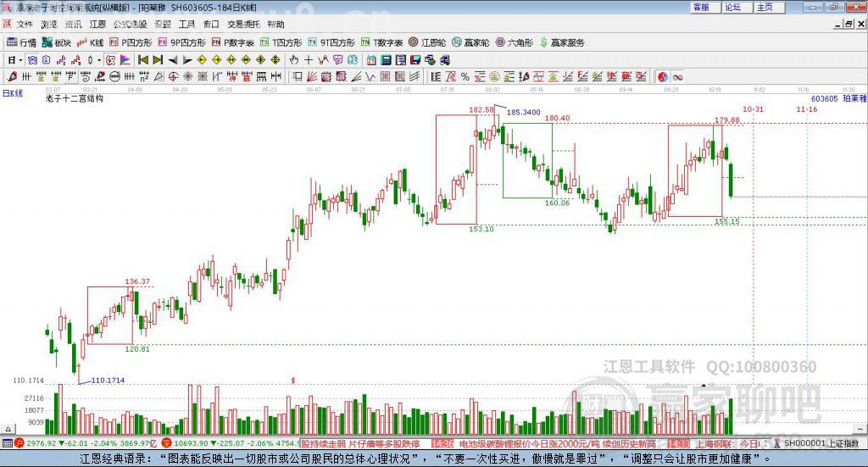Jump to last bar with skip-forward icon
The height and width of the screenshot is (467, 868).
click(158, 60)
